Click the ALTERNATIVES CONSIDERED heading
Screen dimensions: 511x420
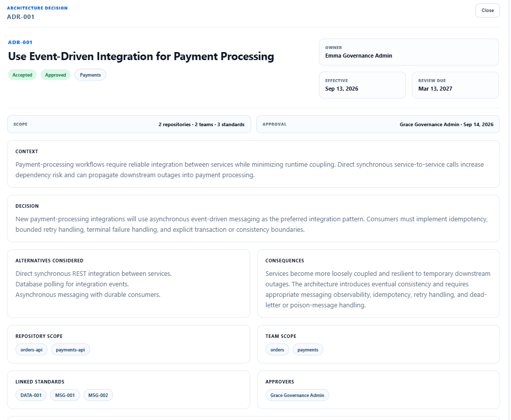49,260
